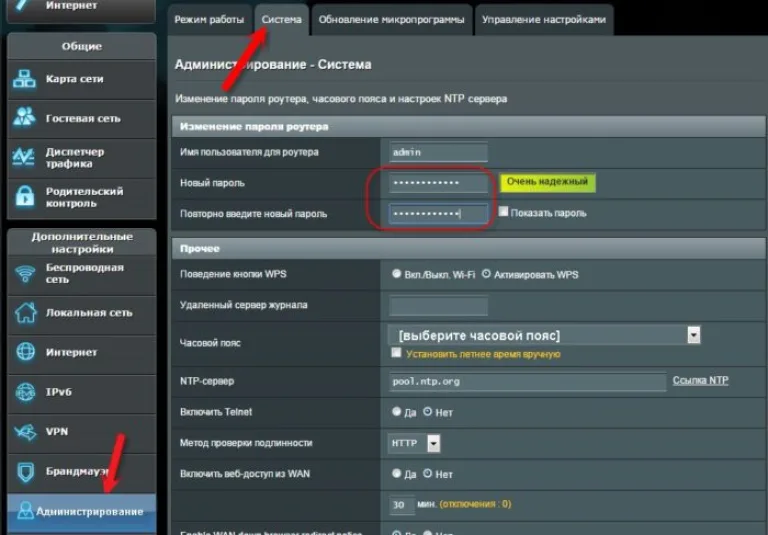Click the VPN icon in sidebar

tap(25, 432)
